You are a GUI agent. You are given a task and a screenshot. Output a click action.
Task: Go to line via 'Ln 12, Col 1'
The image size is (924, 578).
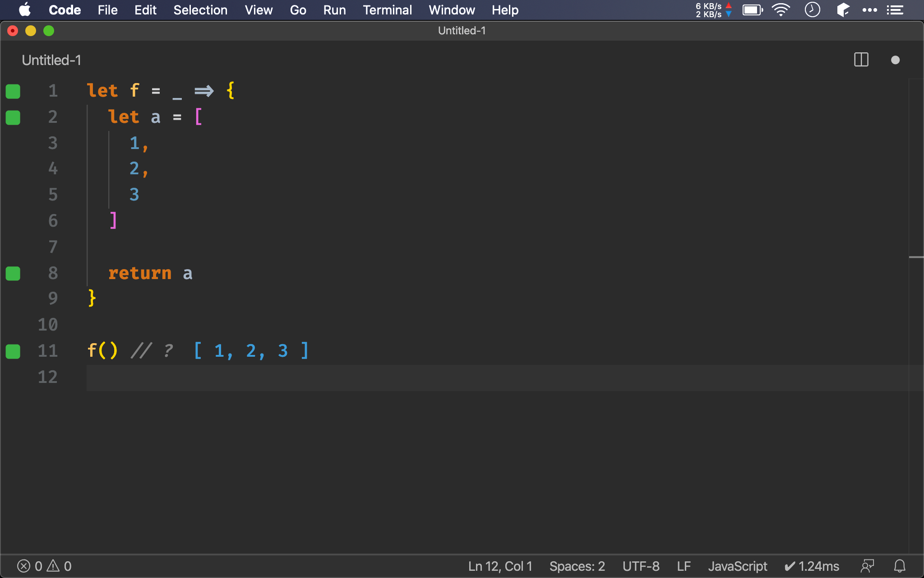pos(500,566)
